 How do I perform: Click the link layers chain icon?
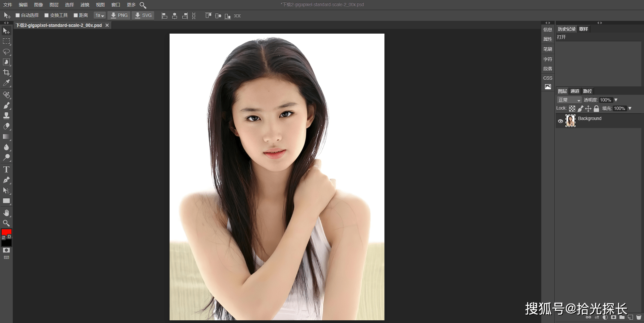tap(588, 317)
